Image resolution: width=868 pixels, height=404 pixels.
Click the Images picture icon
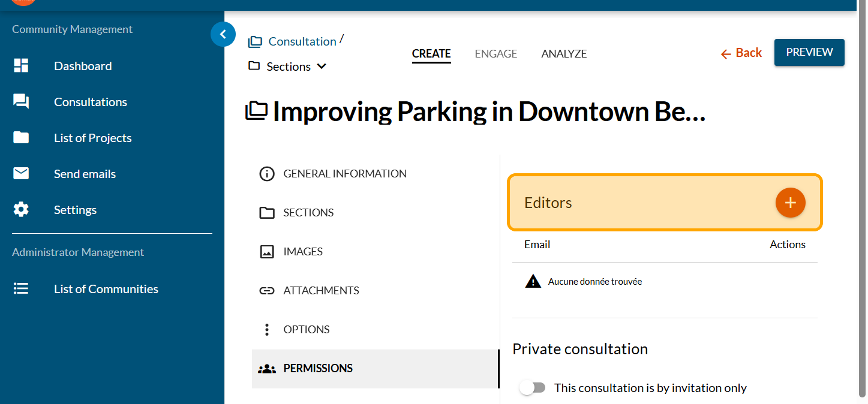pyautogui.click(x=267, y=252)
